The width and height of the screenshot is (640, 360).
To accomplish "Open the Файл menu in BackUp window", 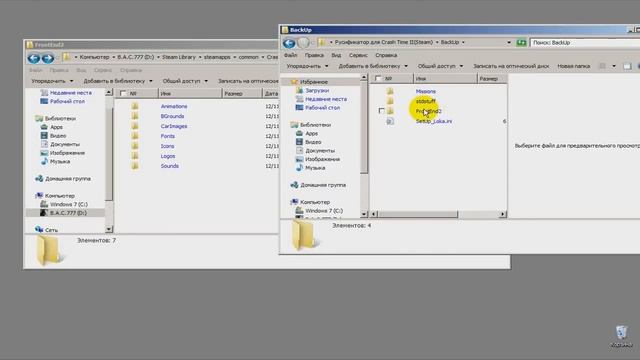I will click(291, 55).
